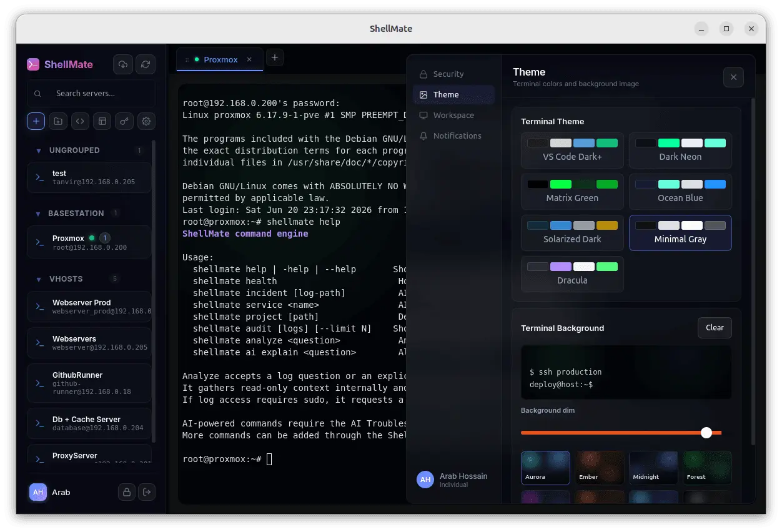This screenshot has width=782, height=532.
Task: Click the terminal icon of test server
Action: [x=39, y=178]
